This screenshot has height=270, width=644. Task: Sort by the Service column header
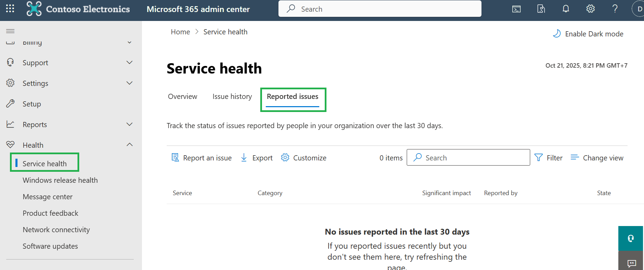pyautogui.click(x=182, y=193)
